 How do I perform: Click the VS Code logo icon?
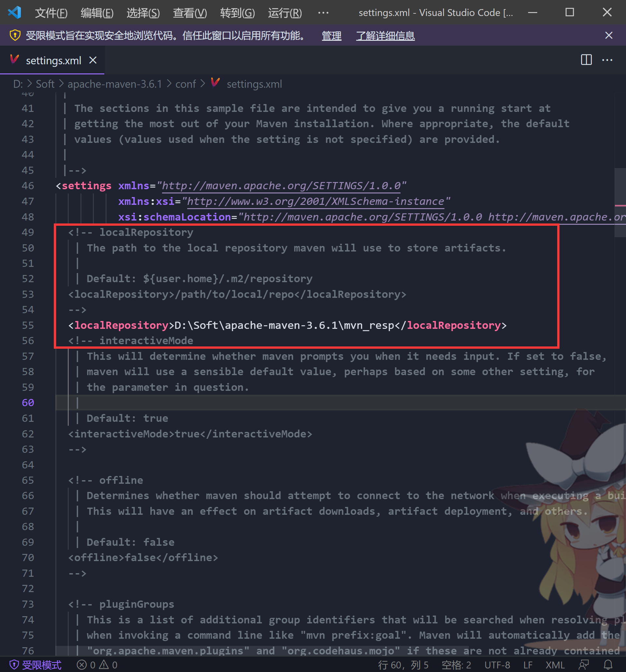coord(15,12)
